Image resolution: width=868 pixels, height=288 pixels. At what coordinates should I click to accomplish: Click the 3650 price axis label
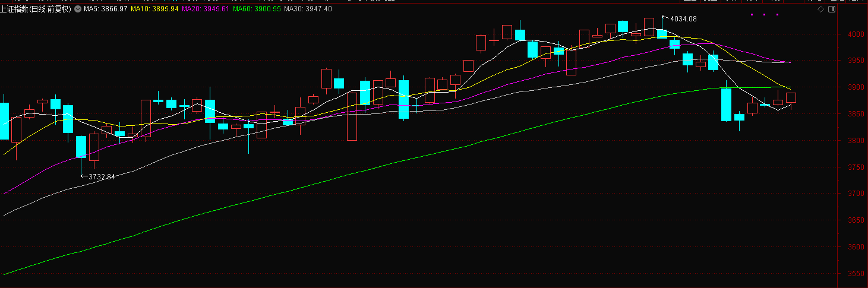coord(856,220)
